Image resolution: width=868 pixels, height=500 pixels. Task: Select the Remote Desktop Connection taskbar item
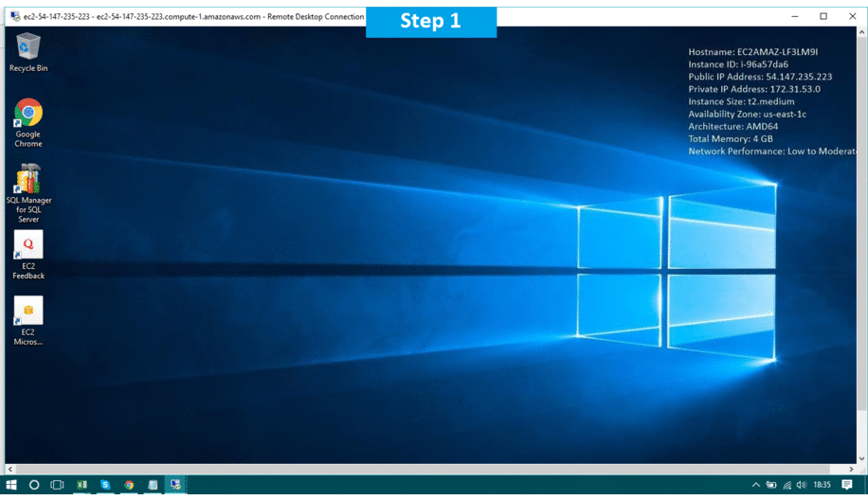175,485
